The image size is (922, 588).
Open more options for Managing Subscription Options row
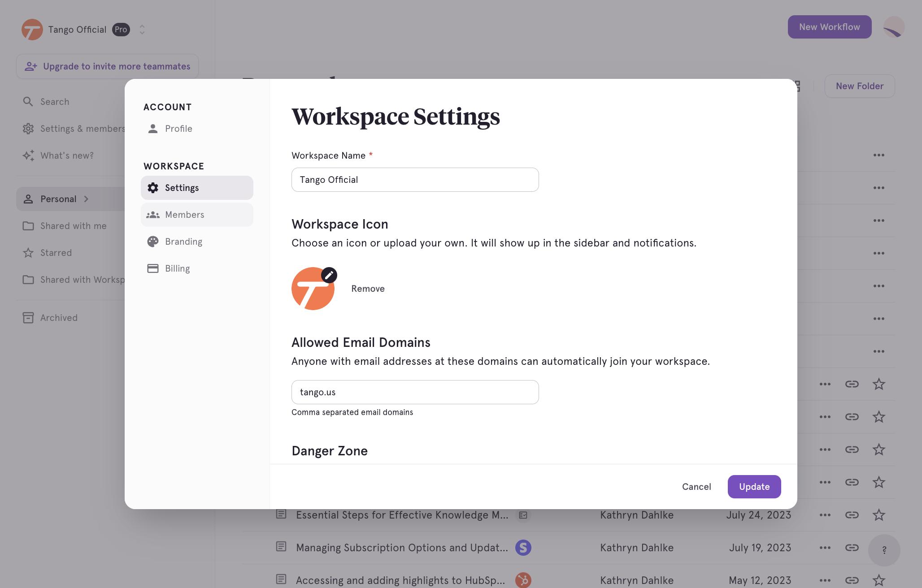tap(825, 548)
